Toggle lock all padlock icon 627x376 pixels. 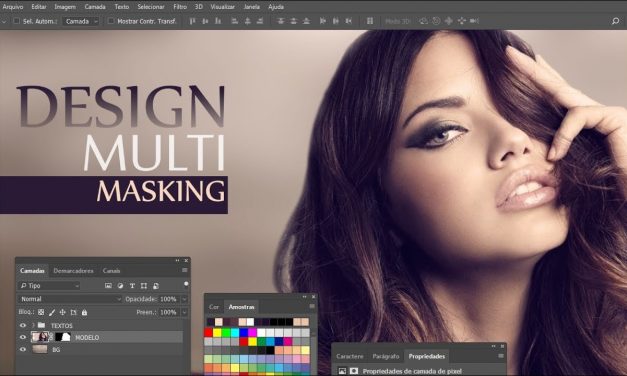click(x=84, y=312)
